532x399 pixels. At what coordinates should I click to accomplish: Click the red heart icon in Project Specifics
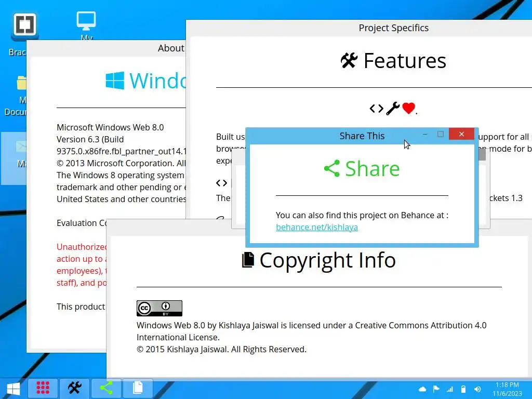tap(408, 108)
